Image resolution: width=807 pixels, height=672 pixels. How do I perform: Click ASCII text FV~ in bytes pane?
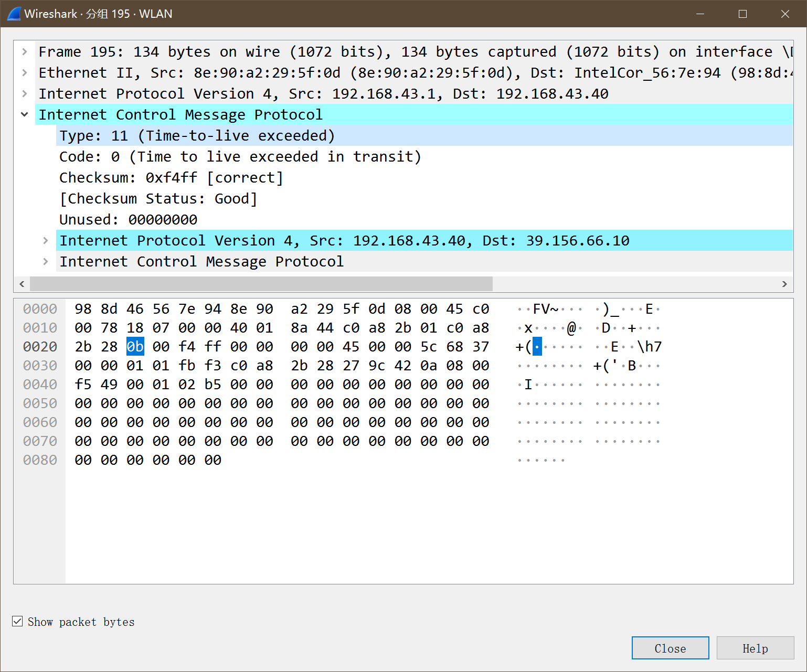546,309
